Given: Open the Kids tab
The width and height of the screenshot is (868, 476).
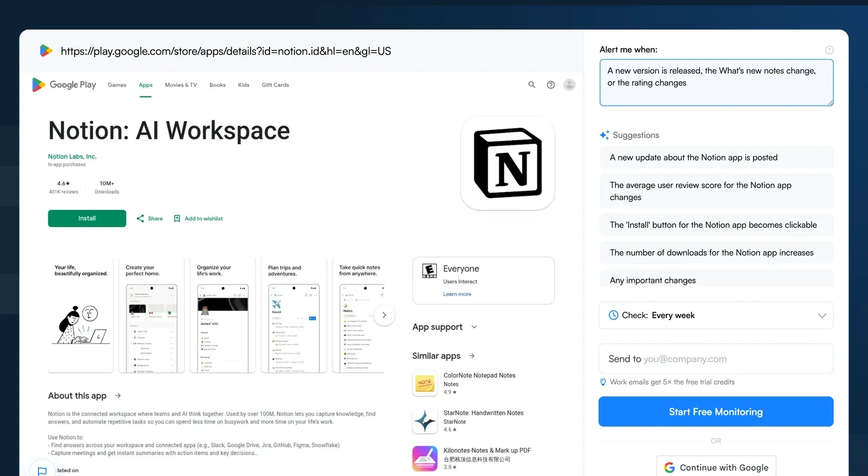Looking at the screenshot, I should pos(244,85).
